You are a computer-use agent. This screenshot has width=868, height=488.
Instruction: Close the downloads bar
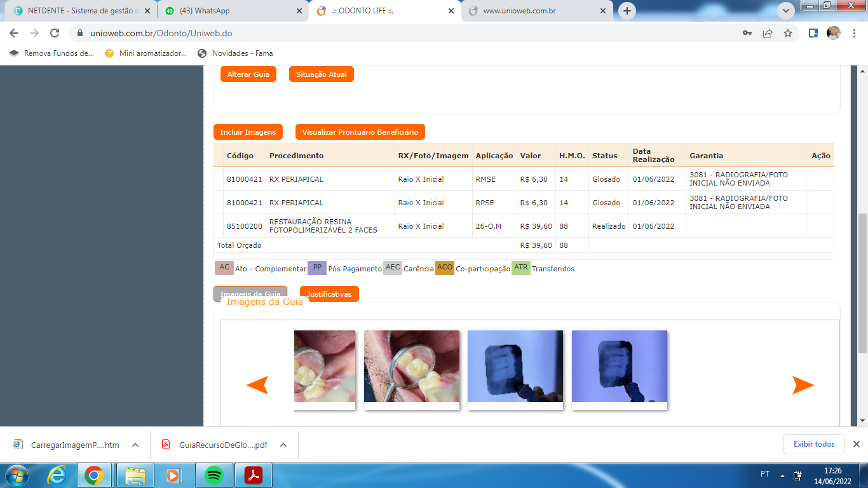click(x=856, y=444)
